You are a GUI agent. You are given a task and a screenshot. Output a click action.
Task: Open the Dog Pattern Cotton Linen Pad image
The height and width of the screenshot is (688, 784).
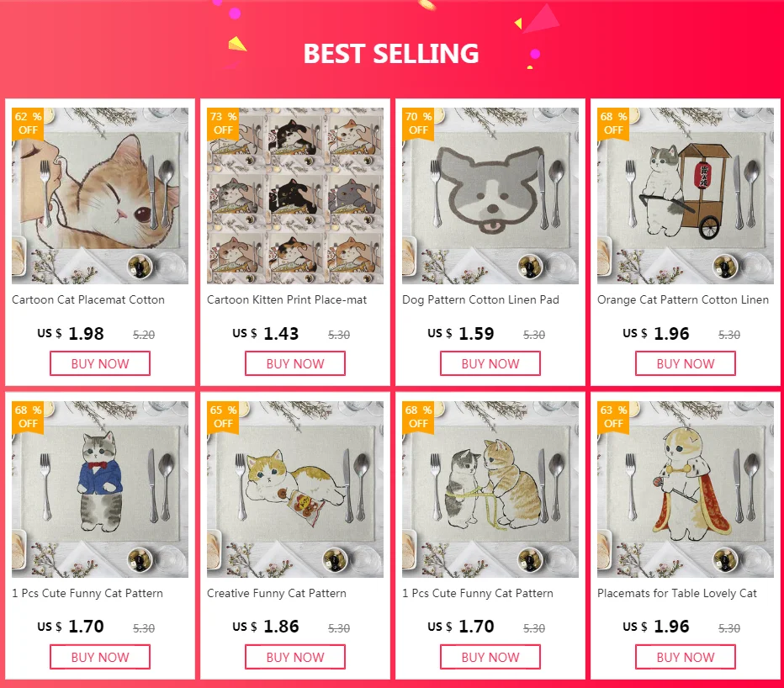tap(490, 196)
